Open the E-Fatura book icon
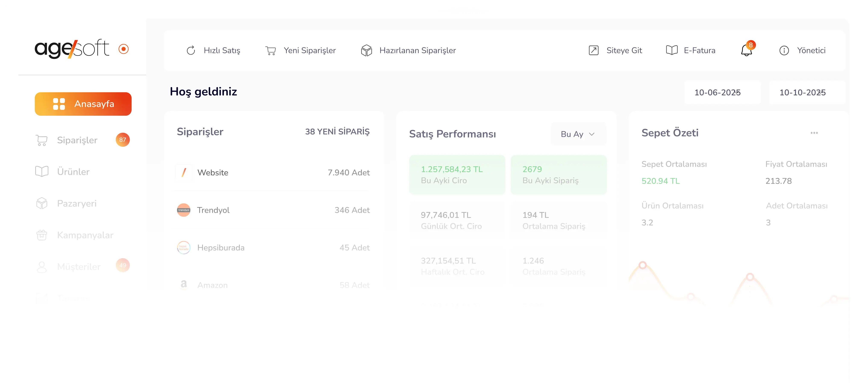Image resolution: width=868 pixels, height=383 pixels. point(672,50)
